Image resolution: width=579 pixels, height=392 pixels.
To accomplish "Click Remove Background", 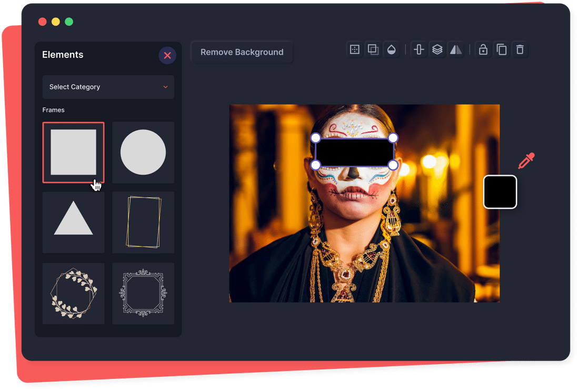I will [242, 52].
